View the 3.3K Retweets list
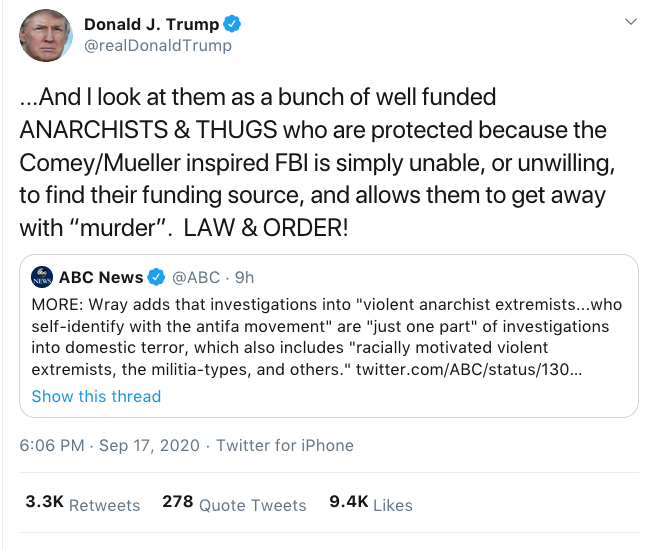This screenshot has width=655, height=549. coord(82,504)
